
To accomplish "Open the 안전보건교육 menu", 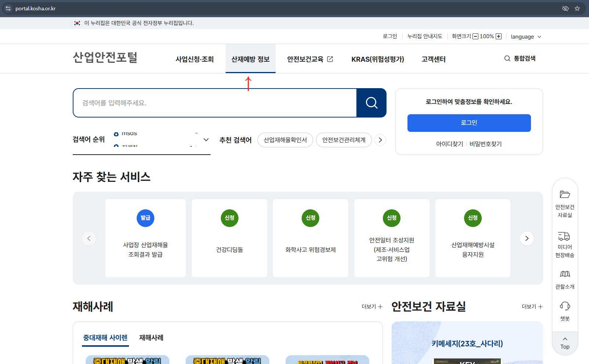I will 310,59.
